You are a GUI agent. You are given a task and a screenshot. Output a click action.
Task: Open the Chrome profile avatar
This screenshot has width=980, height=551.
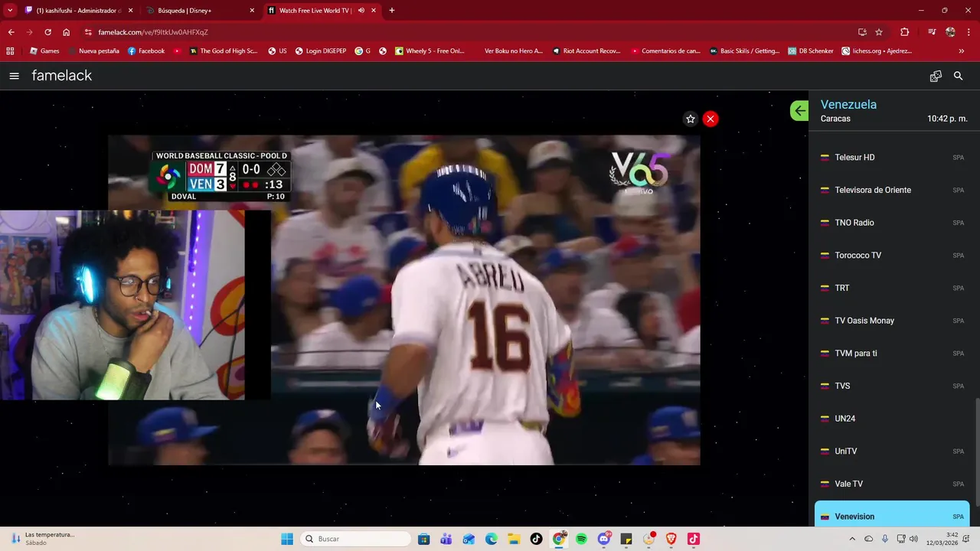pyautogui.click(x=950, y=32)
